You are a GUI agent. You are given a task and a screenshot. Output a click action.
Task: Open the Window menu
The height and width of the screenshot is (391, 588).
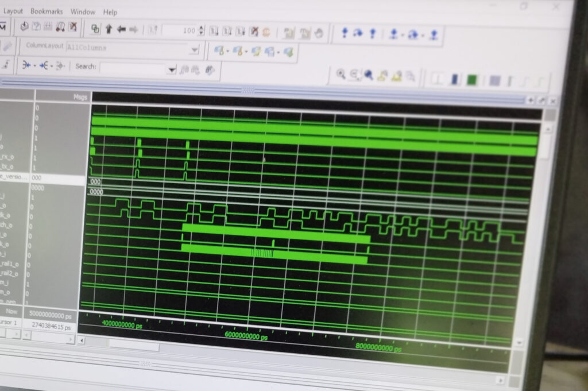tap(83, 11)
